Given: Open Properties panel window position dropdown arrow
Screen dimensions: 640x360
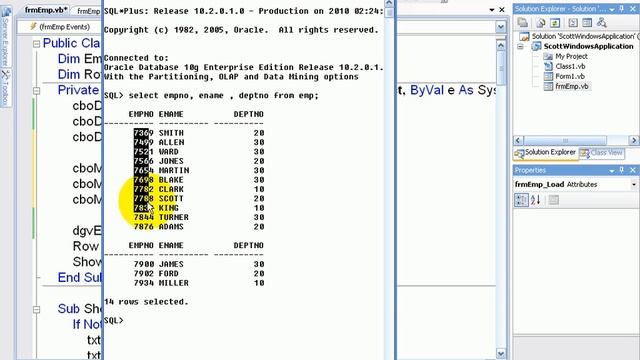Looking at the screenshot, I should (x=612, y=170).
